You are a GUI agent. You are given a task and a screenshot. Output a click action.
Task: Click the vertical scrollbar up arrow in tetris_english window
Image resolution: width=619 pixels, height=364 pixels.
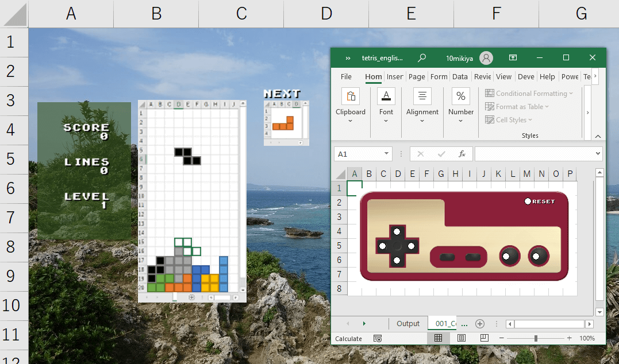599,172
